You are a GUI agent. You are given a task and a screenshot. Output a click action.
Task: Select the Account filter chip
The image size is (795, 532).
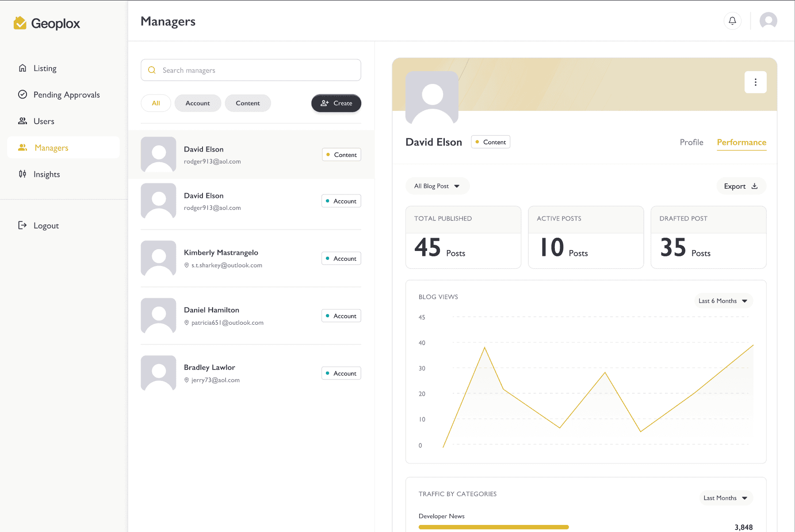click(x=198, y=103)
